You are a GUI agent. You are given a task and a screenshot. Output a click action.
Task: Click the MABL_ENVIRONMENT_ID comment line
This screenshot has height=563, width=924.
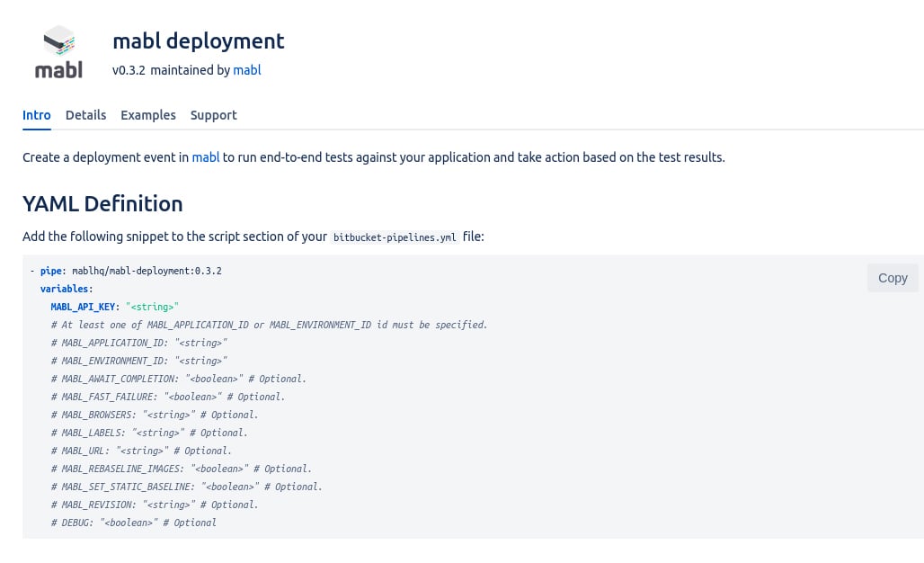[139, 361]
